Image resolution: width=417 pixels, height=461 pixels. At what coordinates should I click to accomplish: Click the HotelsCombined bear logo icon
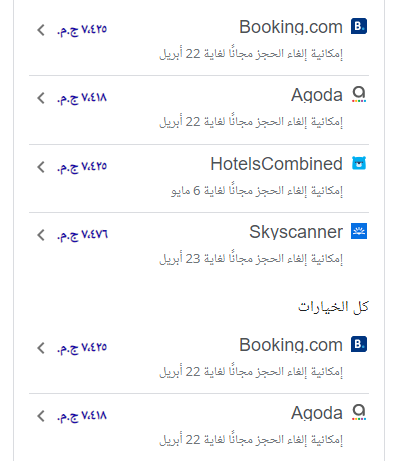[x=359, y=163]
